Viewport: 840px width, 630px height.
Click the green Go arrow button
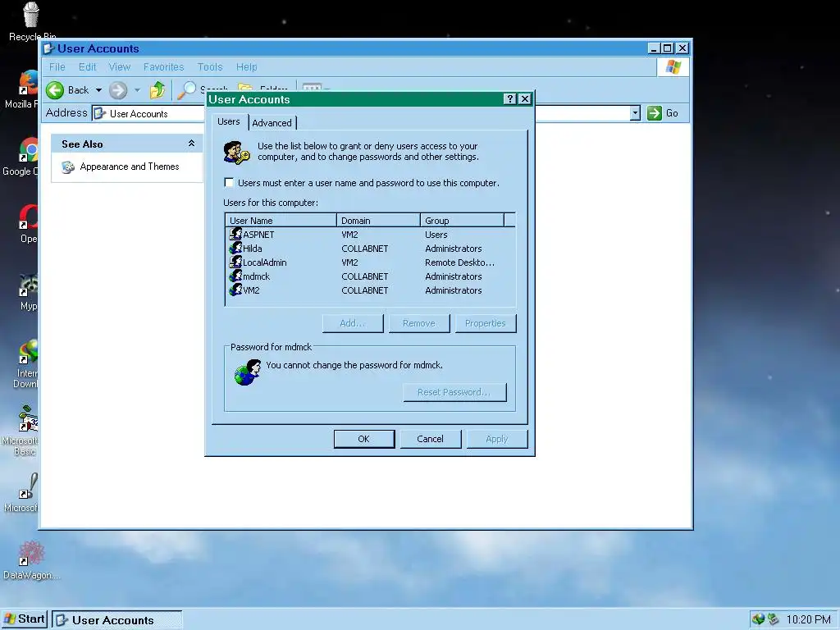pos(654,113)
